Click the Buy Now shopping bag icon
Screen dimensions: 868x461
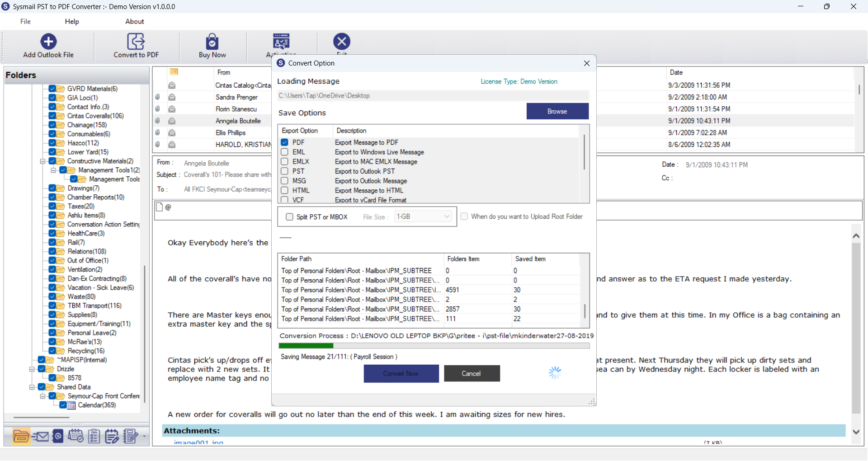[212, 41]
